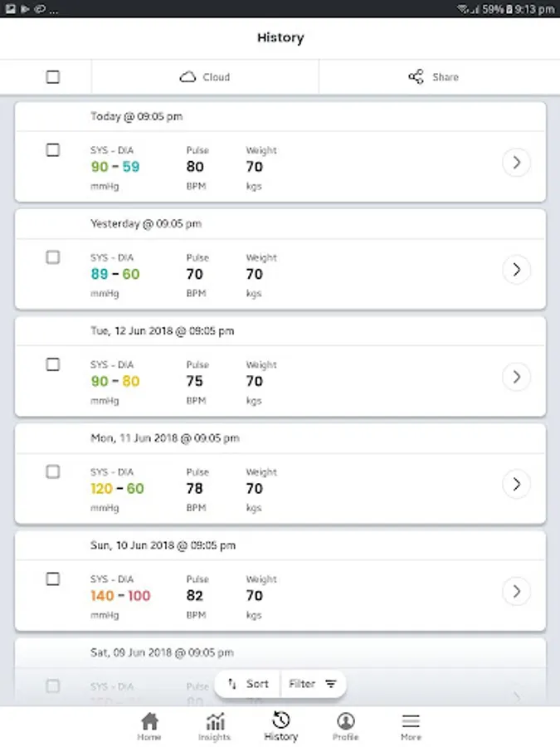The image size is (560, 747).
Task: Tap the Cloud sync icon
Action: click(x=187, y=77)
